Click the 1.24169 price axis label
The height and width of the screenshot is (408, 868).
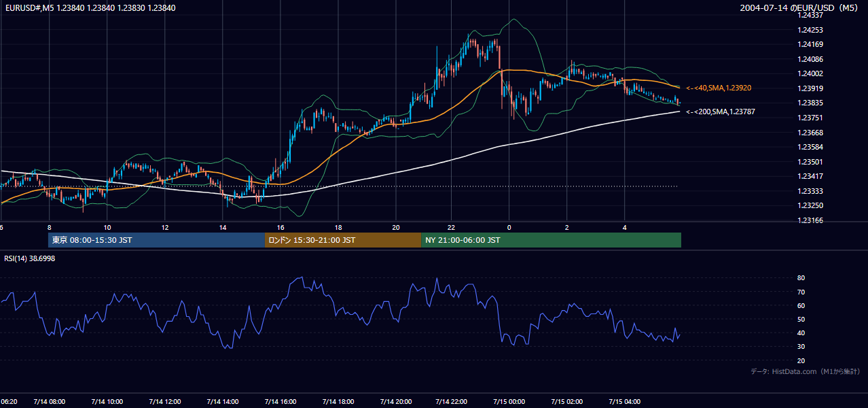(x=810, y=45)
